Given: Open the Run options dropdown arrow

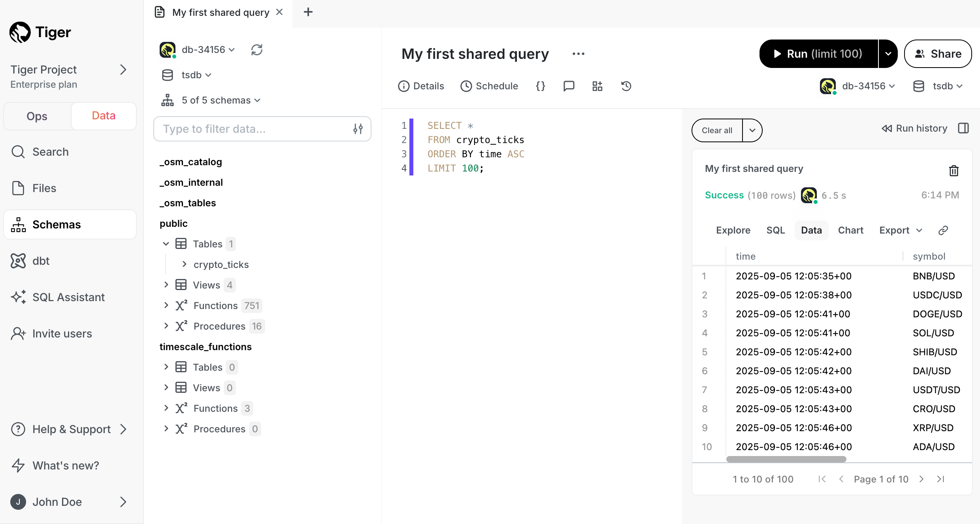Looking at the screenshot, I should (888, 54).
